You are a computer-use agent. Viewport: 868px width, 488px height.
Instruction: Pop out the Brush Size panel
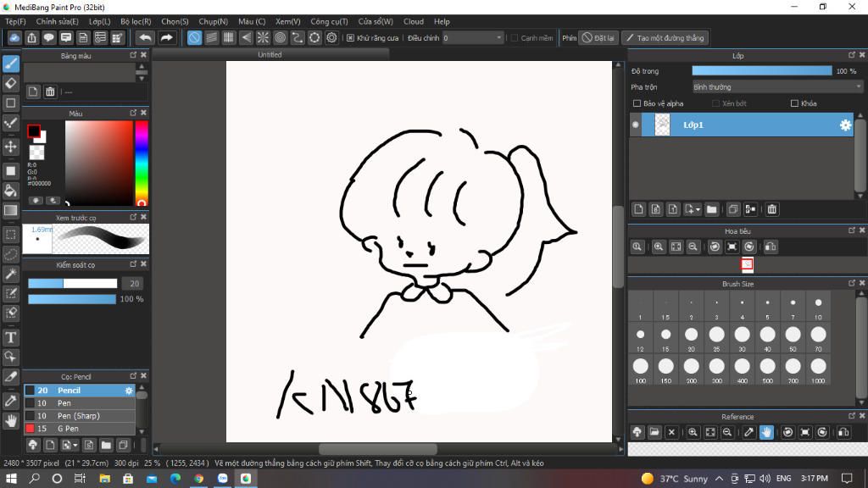click(851, 283)
